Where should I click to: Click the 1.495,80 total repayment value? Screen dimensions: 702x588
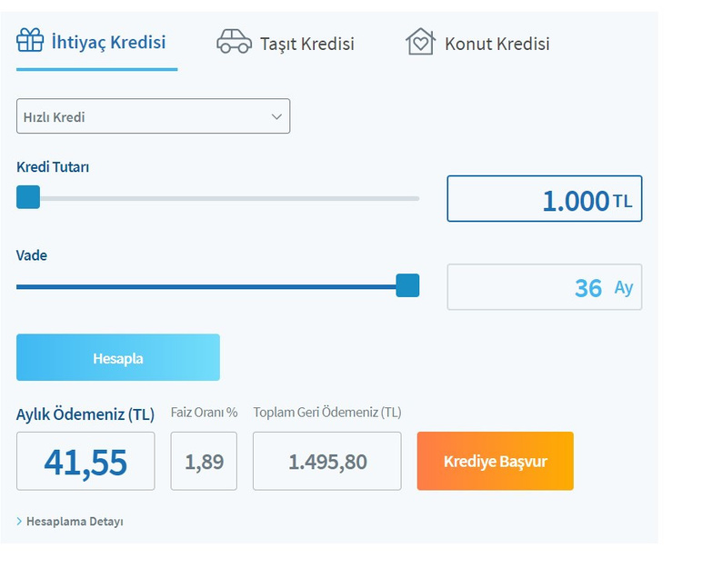click(x=327, y=462)
